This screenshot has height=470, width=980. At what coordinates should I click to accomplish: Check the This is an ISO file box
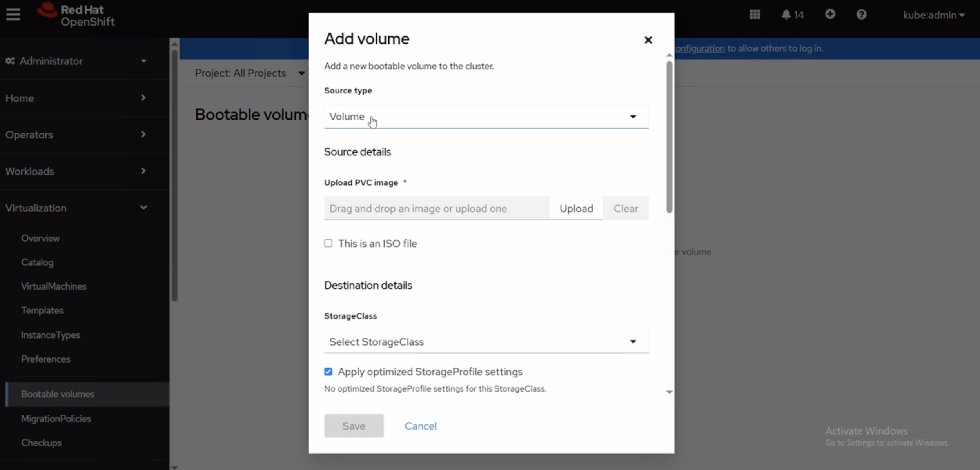[x=328, y=244]
